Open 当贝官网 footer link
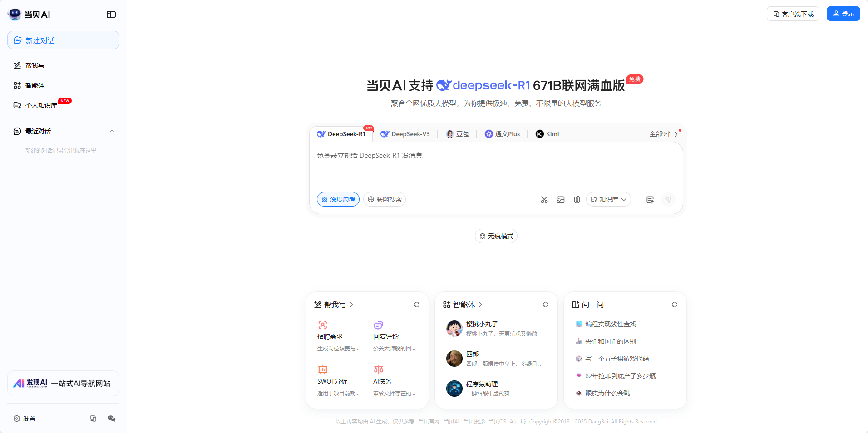868x433 pixels. tap(429, 422)
